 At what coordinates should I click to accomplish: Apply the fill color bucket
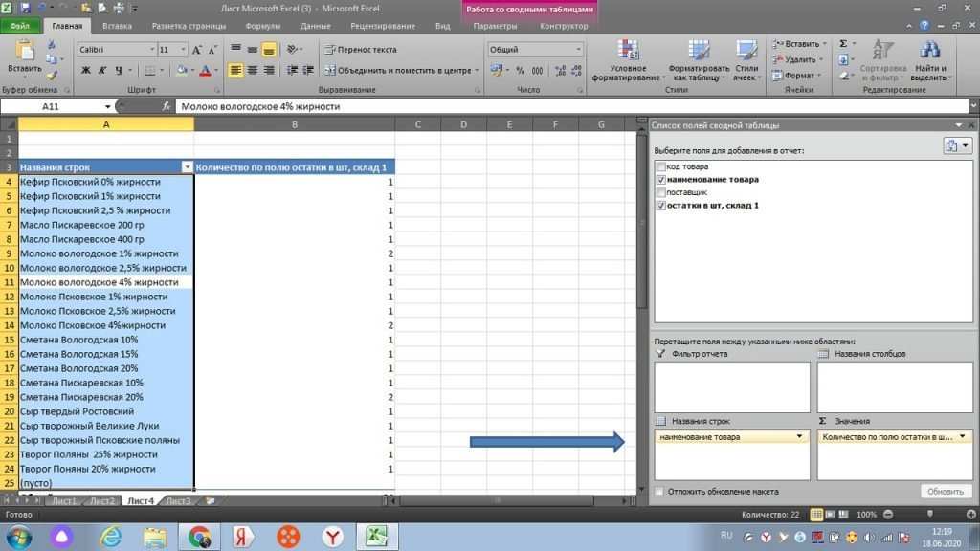coord(182,71)
